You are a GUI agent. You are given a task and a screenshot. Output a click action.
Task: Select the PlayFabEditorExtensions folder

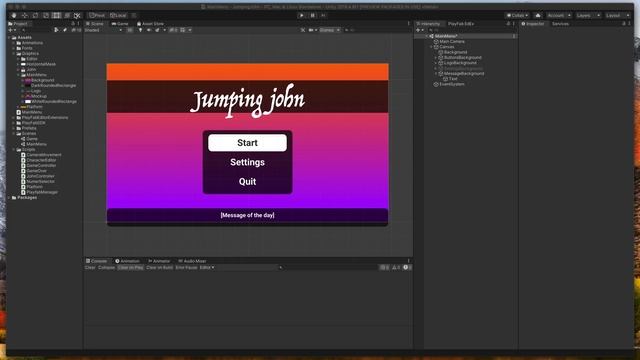(42, 118)
